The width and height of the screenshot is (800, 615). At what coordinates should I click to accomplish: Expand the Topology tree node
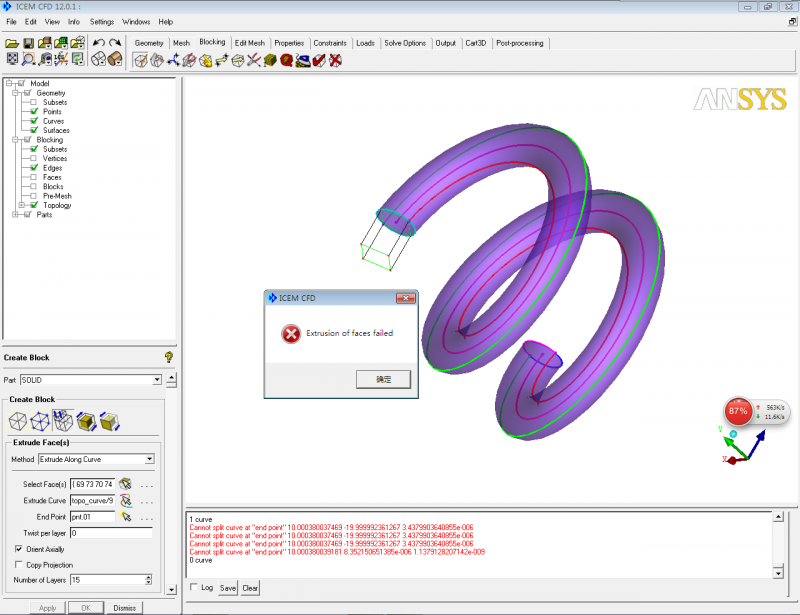tap(22, 205)
